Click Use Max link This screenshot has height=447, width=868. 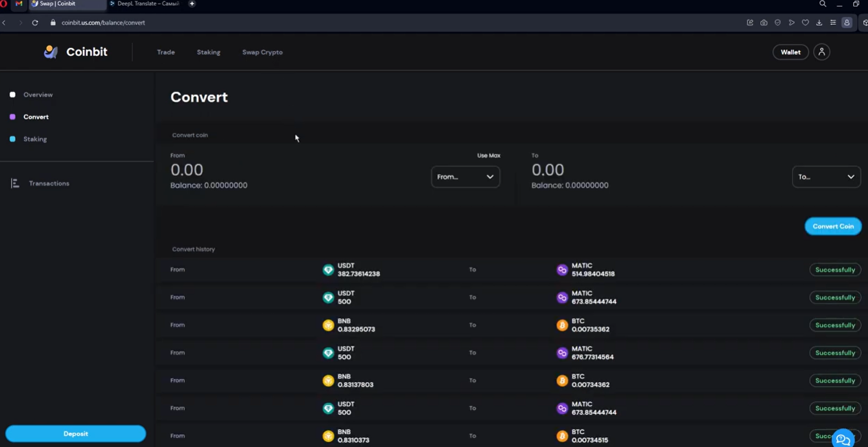(489, 156)
